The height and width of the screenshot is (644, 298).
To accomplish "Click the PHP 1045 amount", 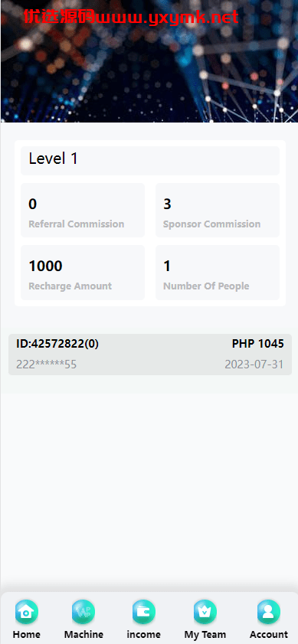I will [x=257, y=344].
